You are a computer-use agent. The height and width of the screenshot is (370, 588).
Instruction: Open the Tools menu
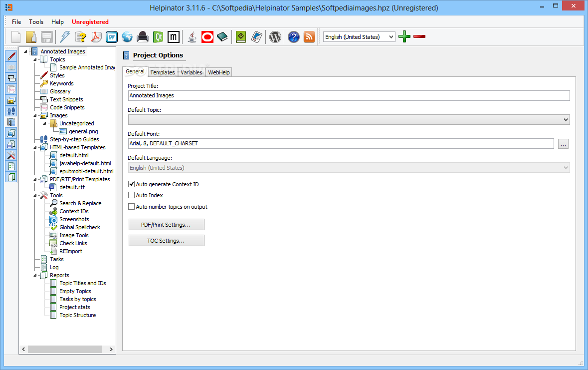click(x=36, y=22)
